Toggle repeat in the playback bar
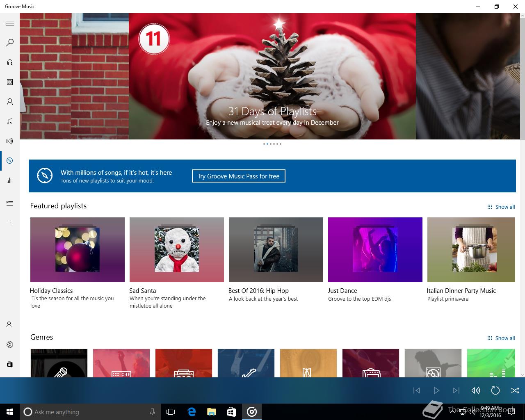The height and width of the screenshot is (420, 525). pos(495,390)
